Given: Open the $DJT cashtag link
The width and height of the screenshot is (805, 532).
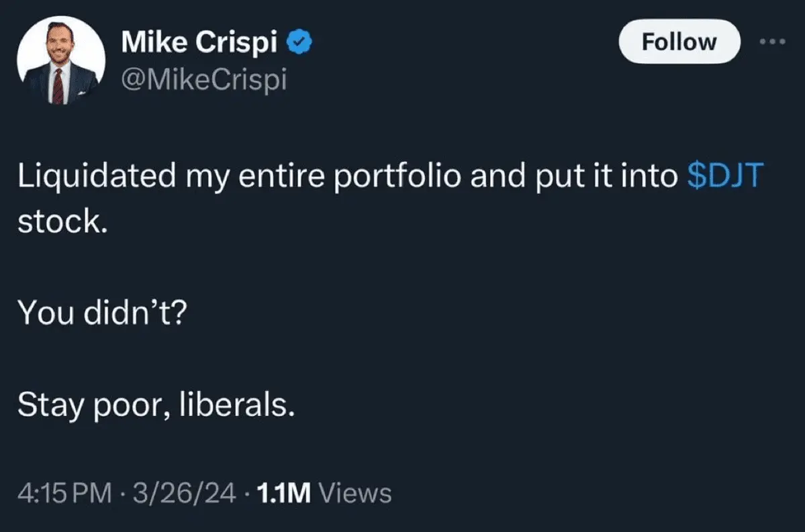Looking at the screenshot, I should (x=726, y=176).
